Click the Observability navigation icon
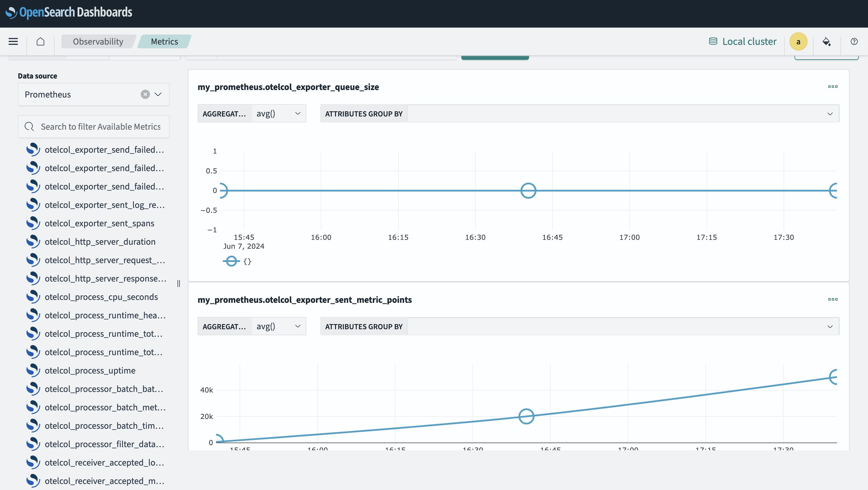Viewport: 868px width, 490px height. (x=98, y=41)
